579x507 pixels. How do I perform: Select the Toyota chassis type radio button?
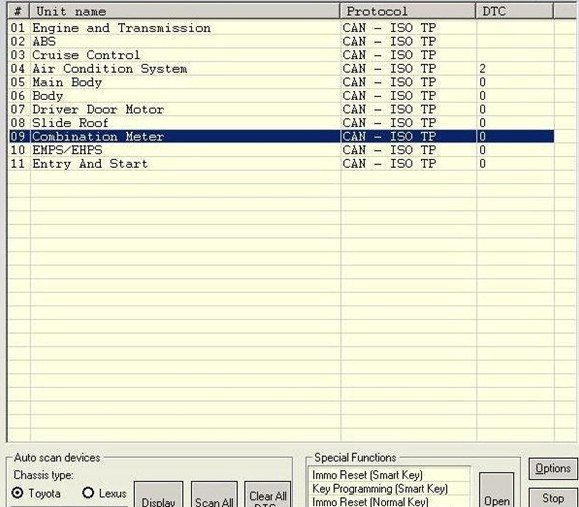17,493
